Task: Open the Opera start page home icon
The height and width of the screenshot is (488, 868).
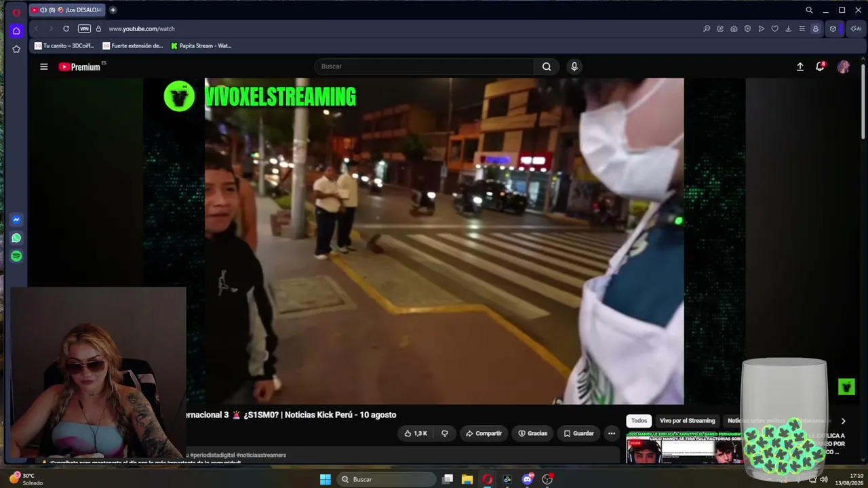Action: click(16, 30)
